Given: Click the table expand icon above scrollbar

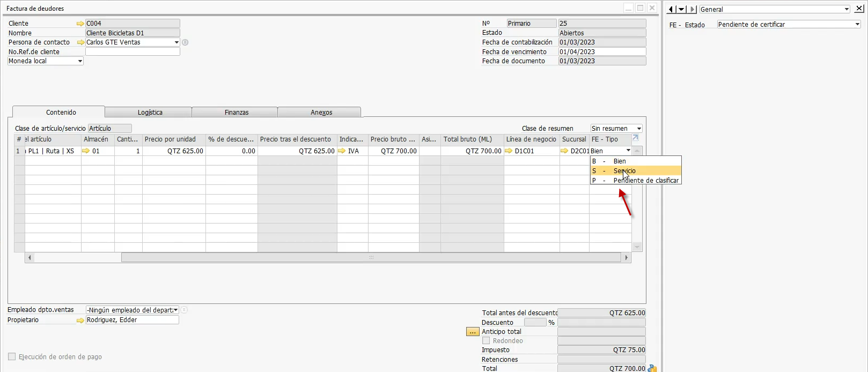Looking at the screenshot, I should [x=636, y=138].
